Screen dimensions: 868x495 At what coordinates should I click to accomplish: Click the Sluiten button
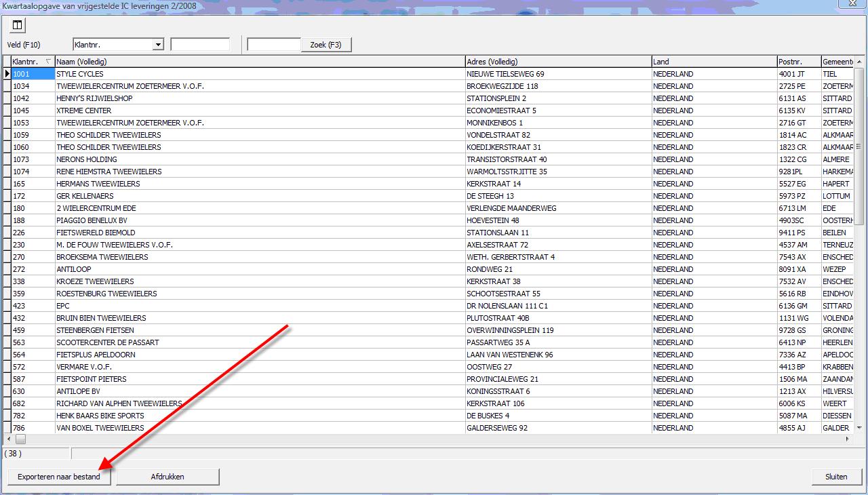click(836, 477)
